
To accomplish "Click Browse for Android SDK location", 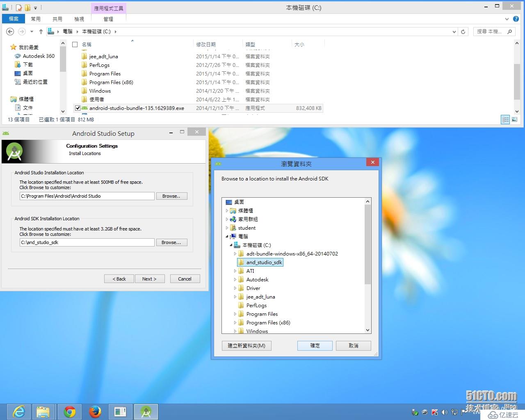I will [x=171, y=242].
